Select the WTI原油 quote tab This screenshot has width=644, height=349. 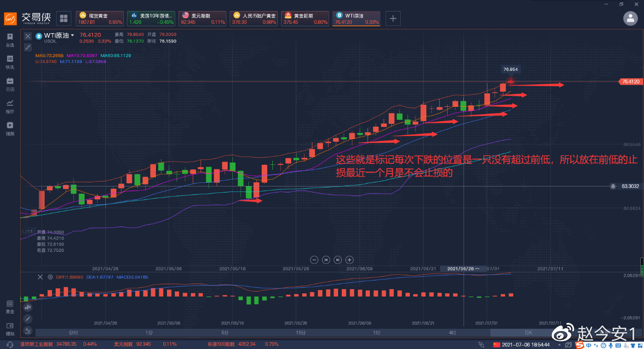pos(356,18)
